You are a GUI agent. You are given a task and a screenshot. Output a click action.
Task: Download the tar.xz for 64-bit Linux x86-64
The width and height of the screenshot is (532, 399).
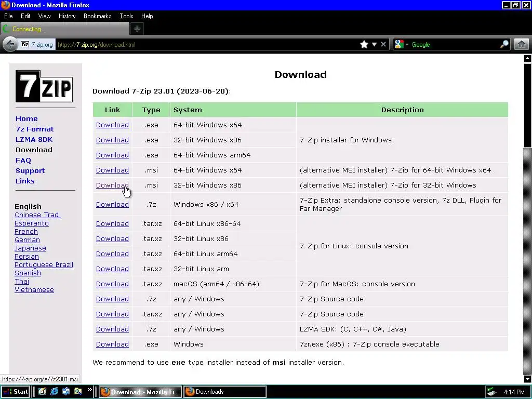(x=112, y=223)
